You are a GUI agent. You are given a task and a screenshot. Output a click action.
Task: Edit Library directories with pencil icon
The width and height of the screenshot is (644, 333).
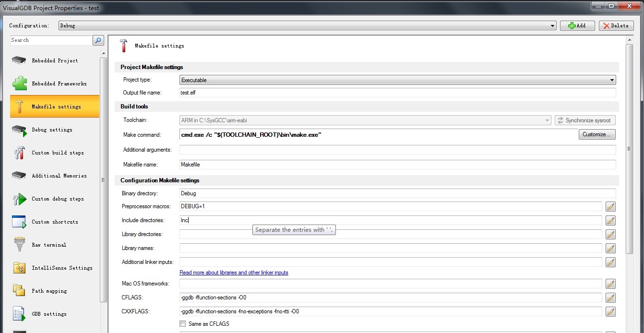pos(610,235)
